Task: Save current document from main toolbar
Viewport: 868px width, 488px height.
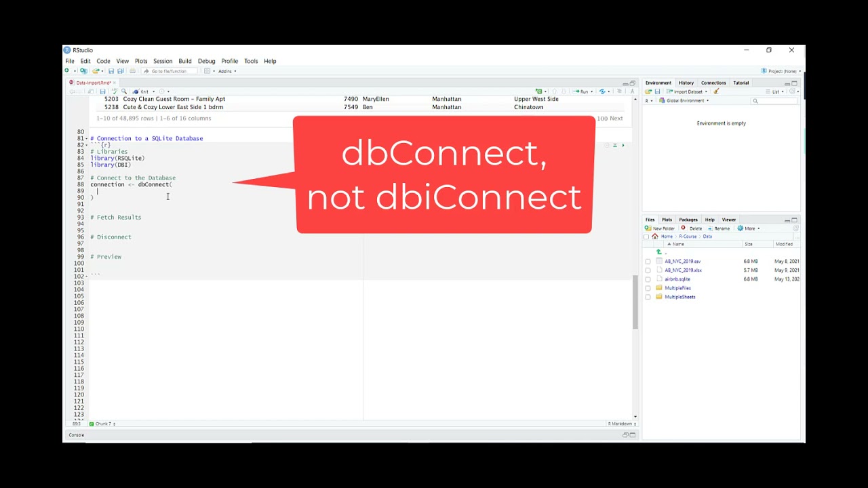Action: [x=111, y=71]
